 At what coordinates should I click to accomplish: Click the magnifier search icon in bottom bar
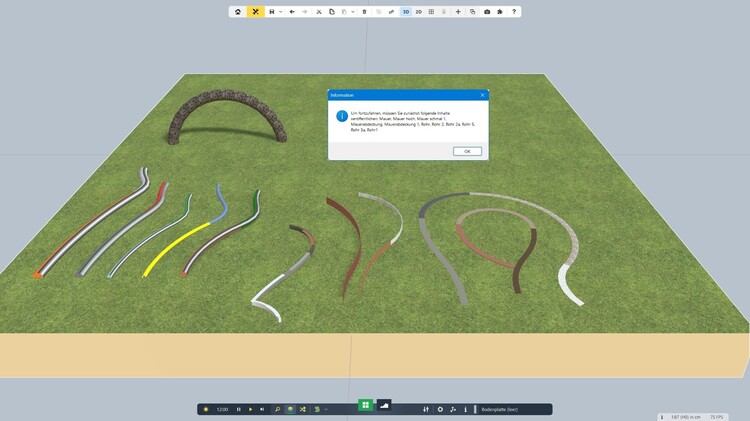pos(277,410)
